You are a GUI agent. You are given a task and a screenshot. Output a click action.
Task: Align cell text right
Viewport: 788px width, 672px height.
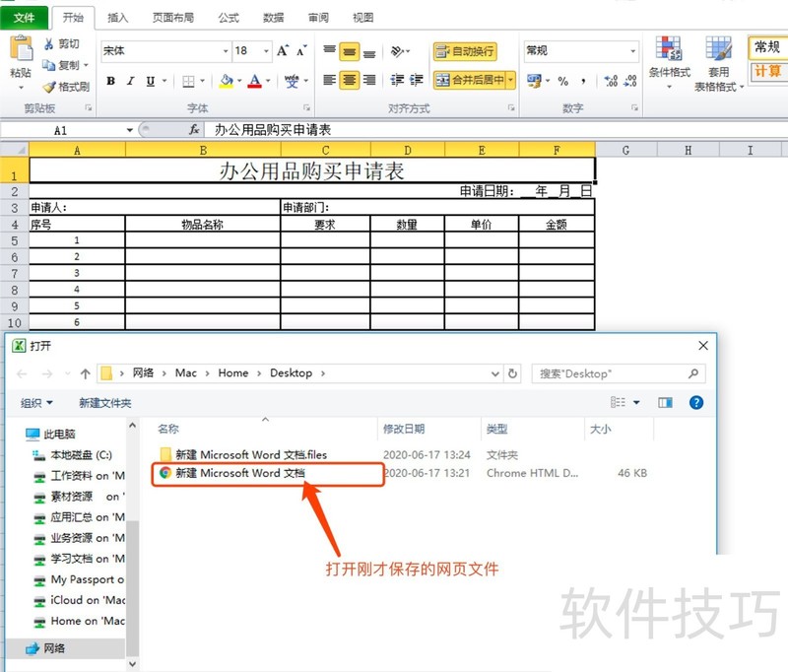(x=369, y=80)
